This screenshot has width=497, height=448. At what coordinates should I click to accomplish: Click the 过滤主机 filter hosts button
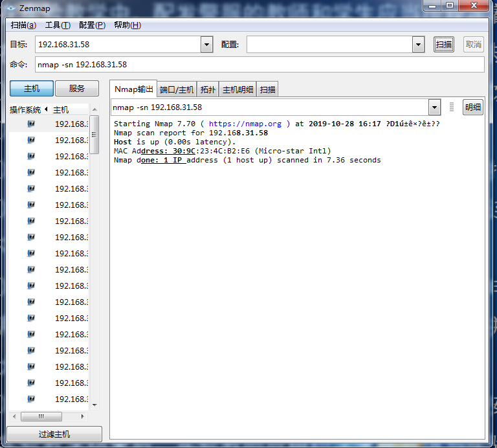click(54, 434)
